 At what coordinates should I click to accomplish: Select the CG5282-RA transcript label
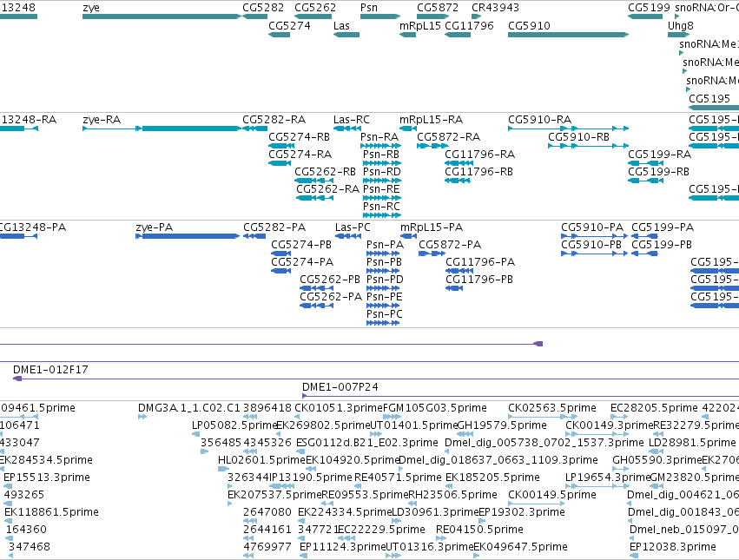274,120
